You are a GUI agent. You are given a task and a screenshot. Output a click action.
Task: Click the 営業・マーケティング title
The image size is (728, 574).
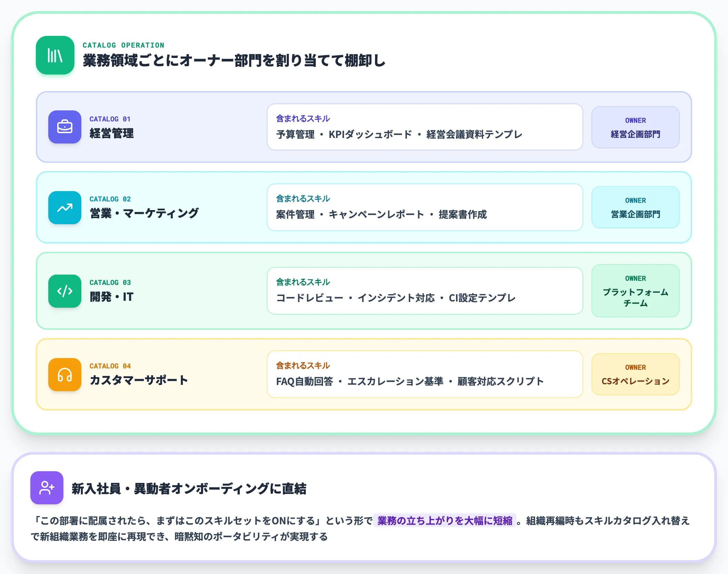coord(144,213)
